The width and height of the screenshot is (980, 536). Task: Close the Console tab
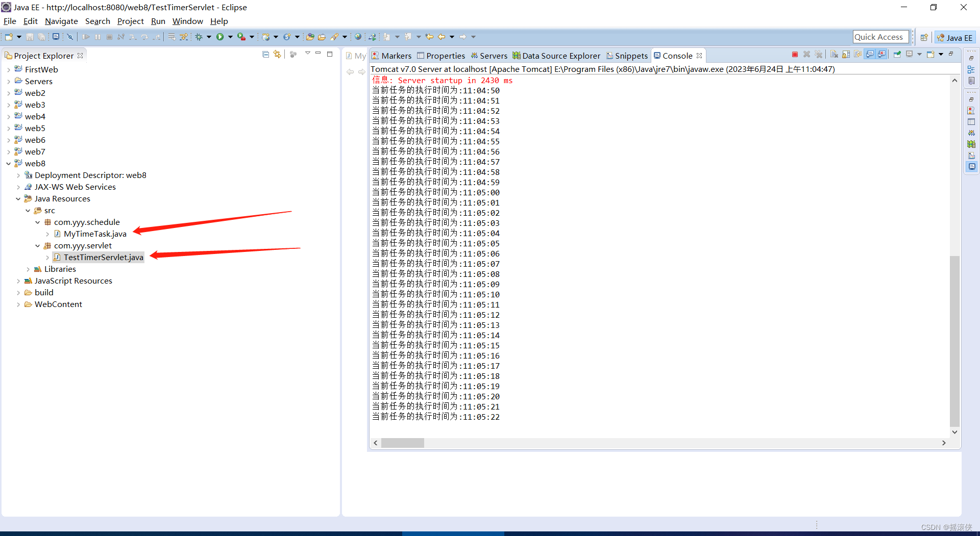coord(699,56)
